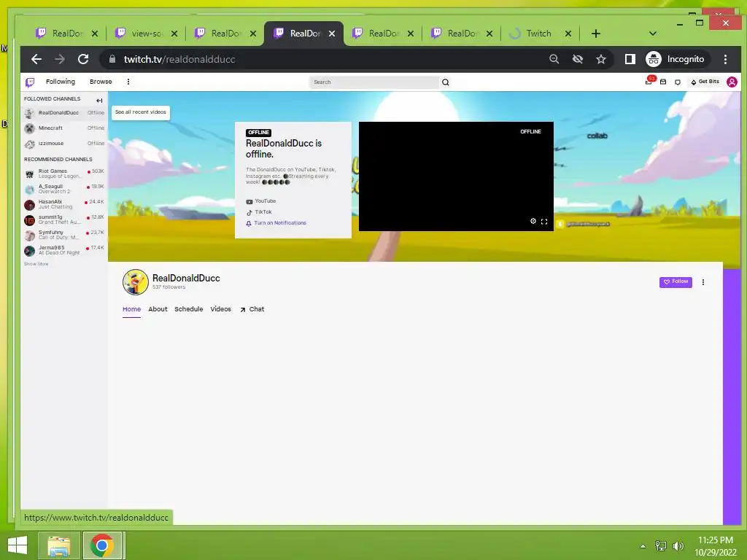Switch to the view-source browser tab
Screen dimensions: 747x560
(x=145, y=34)
